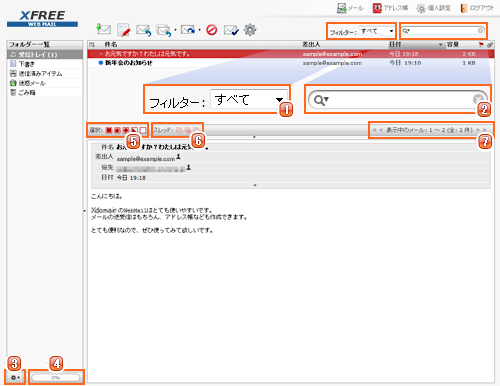Screen dimensions: 500x386
Task: Open the unread 新年会のお知らせ message row
Action: pyautogui.click(x=291, y=63)
